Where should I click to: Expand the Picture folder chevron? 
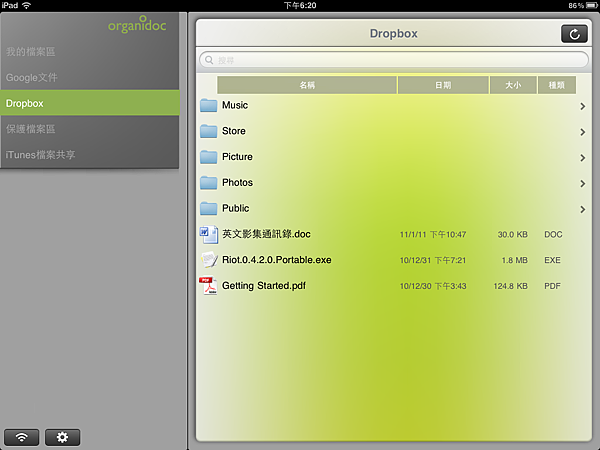click(x=582, y=158)
